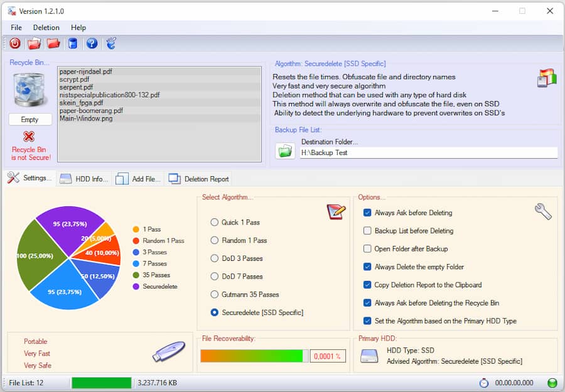Select skein_fpga.pdf in the list
This screenshot has height=392, width=565.
point(159,103)
